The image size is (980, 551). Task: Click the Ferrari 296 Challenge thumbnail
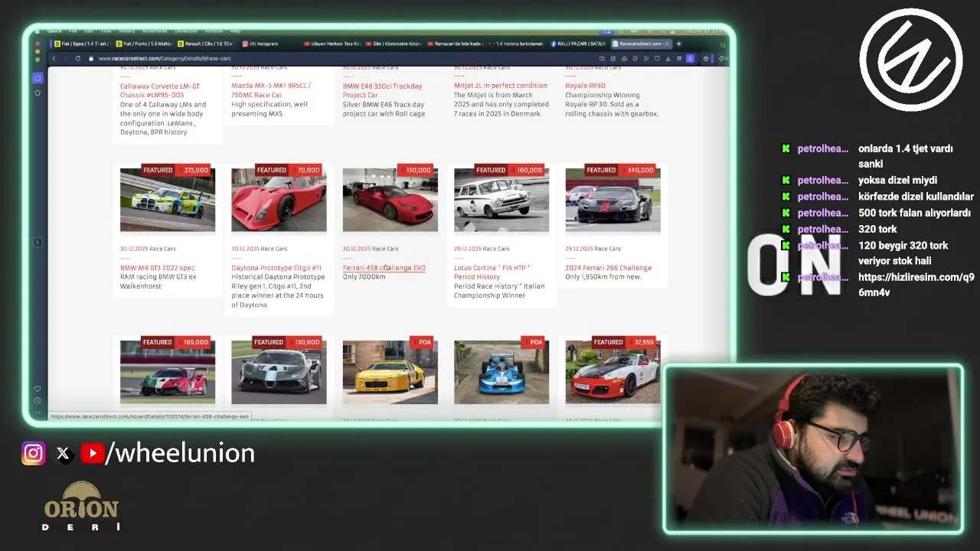click(612, 200)
